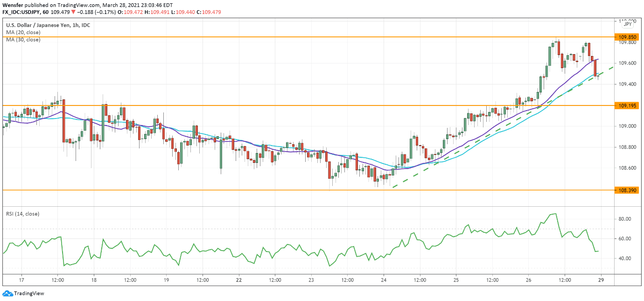Click the Wensfer author name in header
Viewport: 644px width, 301px height.
pyautogui.click(x=13, y=4)
